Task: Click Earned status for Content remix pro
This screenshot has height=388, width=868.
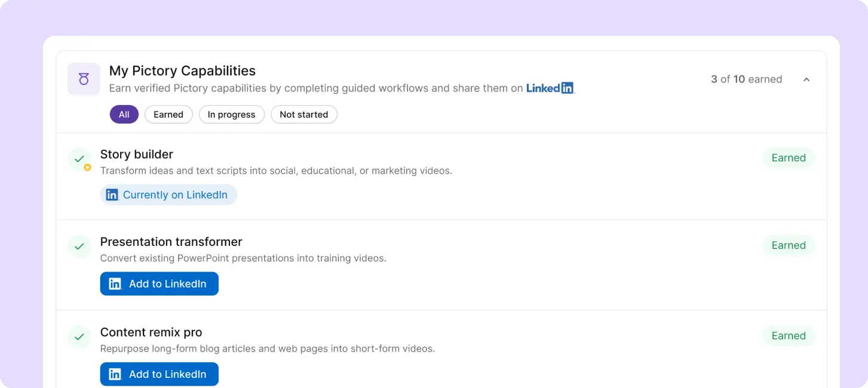Action: [x=789, y=335]
